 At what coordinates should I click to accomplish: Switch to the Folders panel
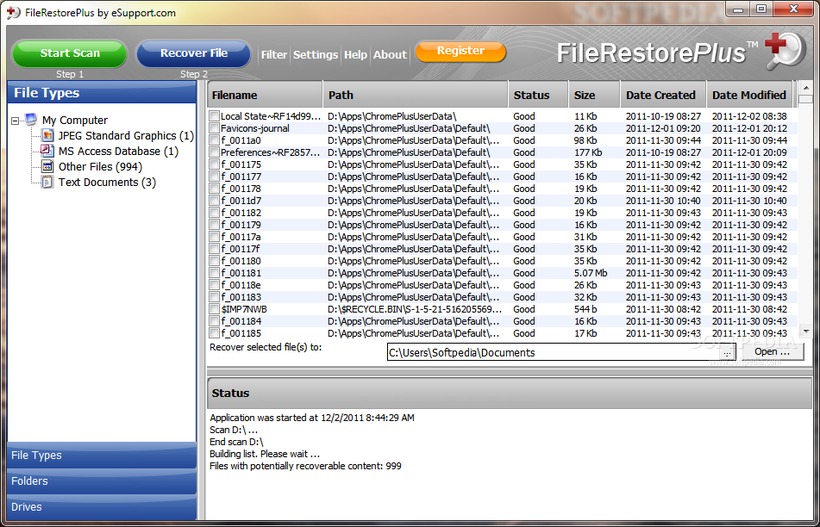[102, 481]
